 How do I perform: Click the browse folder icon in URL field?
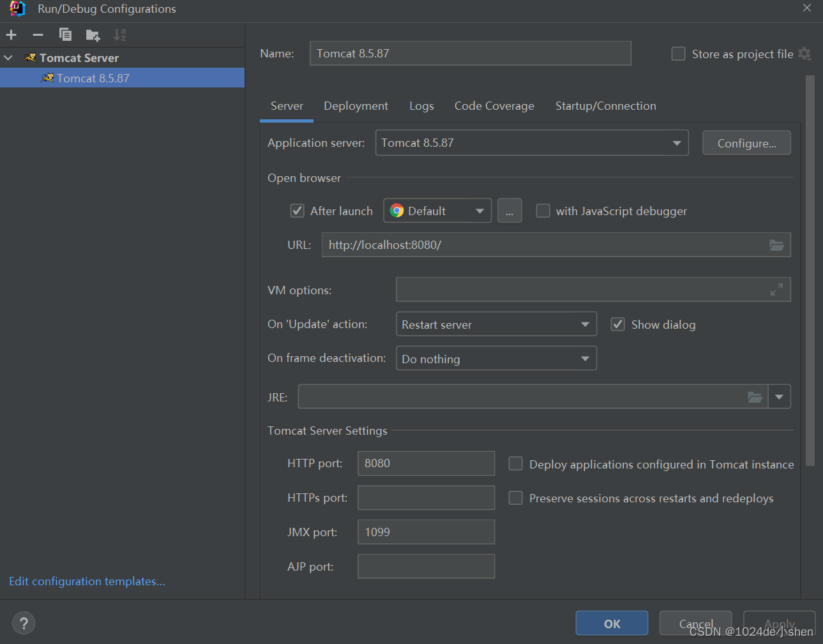pos(776,245)
